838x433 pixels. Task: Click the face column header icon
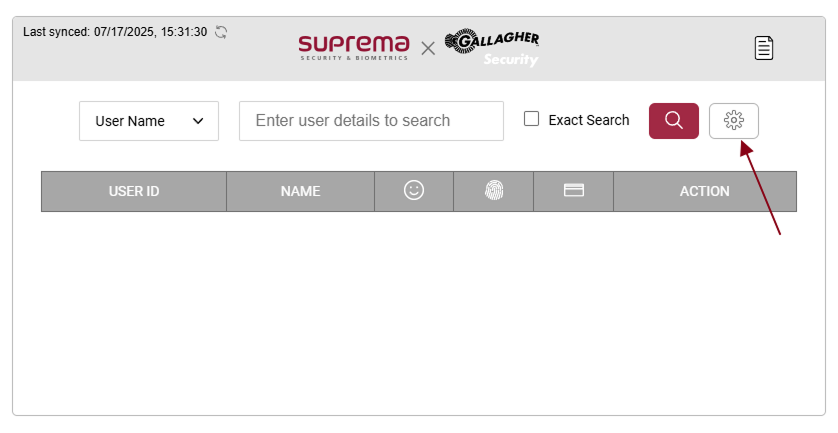[x=414, y=190]
